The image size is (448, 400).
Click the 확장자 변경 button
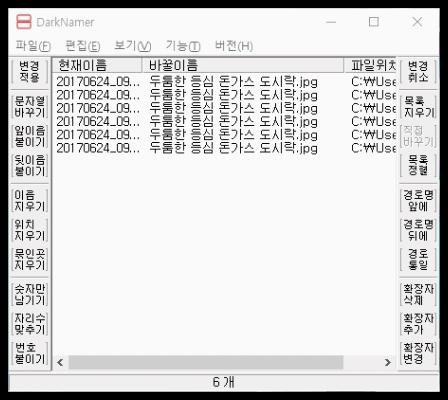click(418, 353)
